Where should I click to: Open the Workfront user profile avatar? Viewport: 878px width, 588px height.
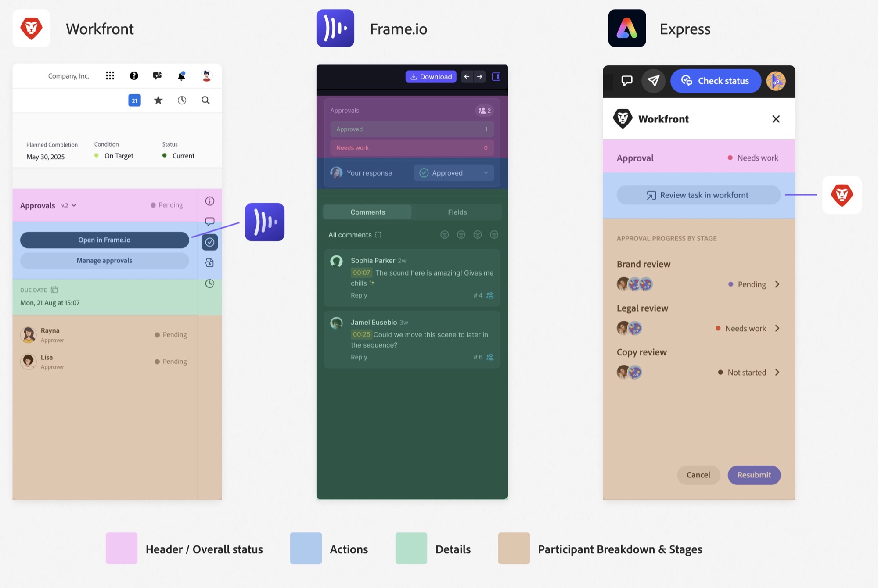(206, 76)
